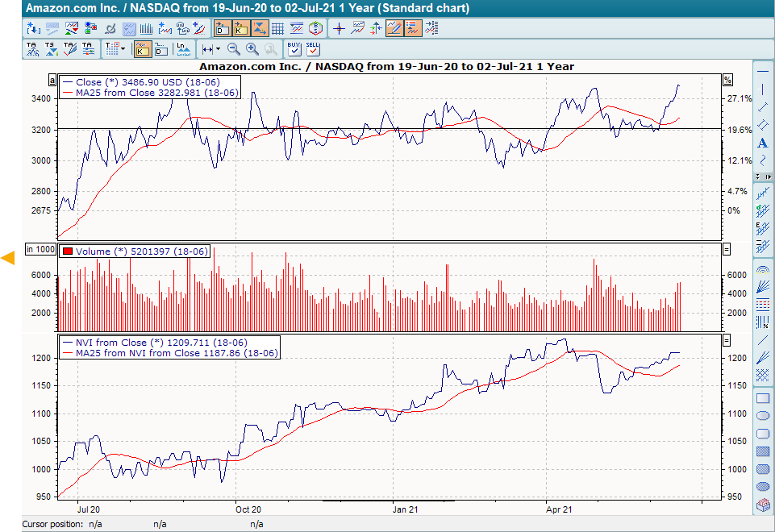Open the bar spacing dropdown
The height and width of the screenshot is (532, 775).
216,48
